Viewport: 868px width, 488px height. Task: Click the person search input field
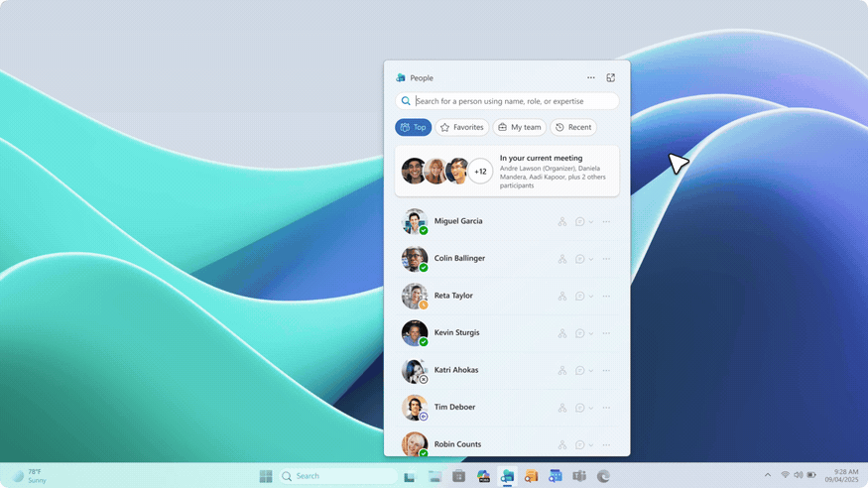507,101
